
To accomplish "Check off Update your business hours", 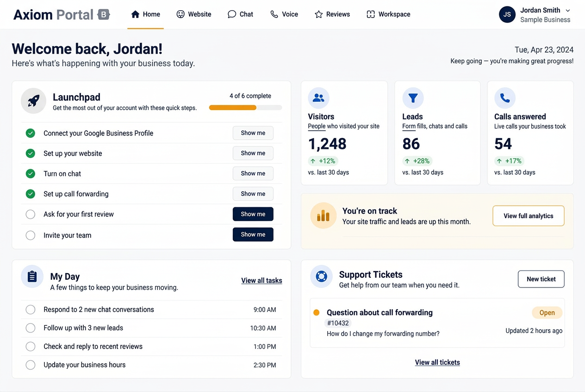I will (x=31, y=365).
